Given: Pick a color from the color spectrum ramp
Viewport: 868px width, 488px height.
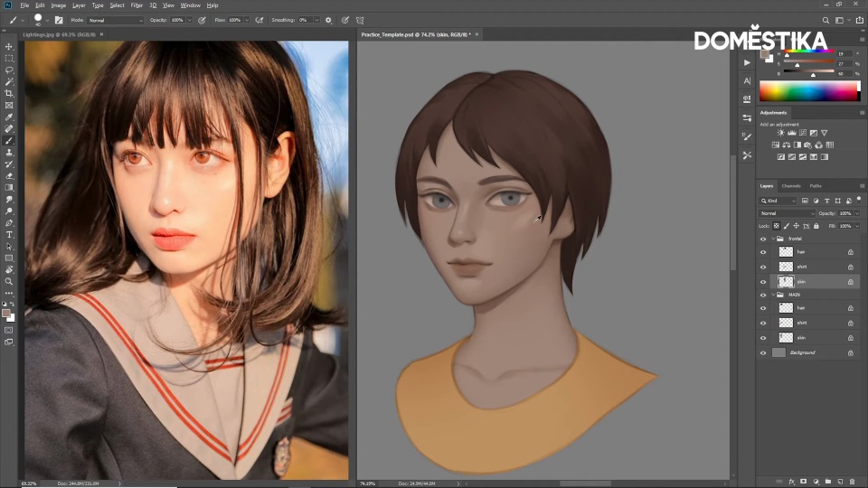Looking at the screenshot, I should pos(808,91).
